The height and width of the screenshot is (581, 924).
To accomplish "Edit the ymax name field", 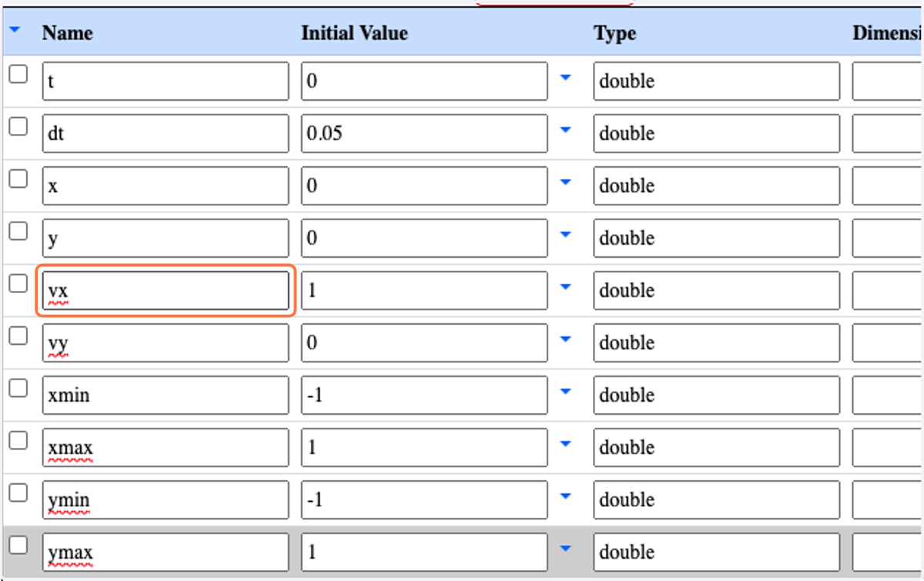I will coord(166,553).
